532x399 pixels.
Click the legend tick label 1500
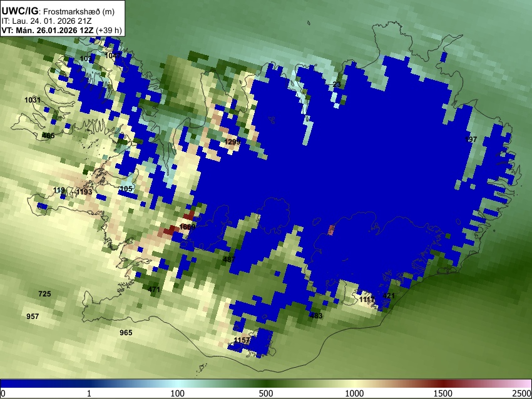tap(443, 393)
